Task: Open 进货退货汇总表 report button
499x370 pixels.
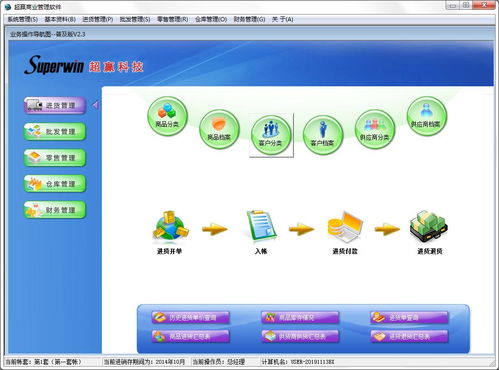Action: click(409, 336)
